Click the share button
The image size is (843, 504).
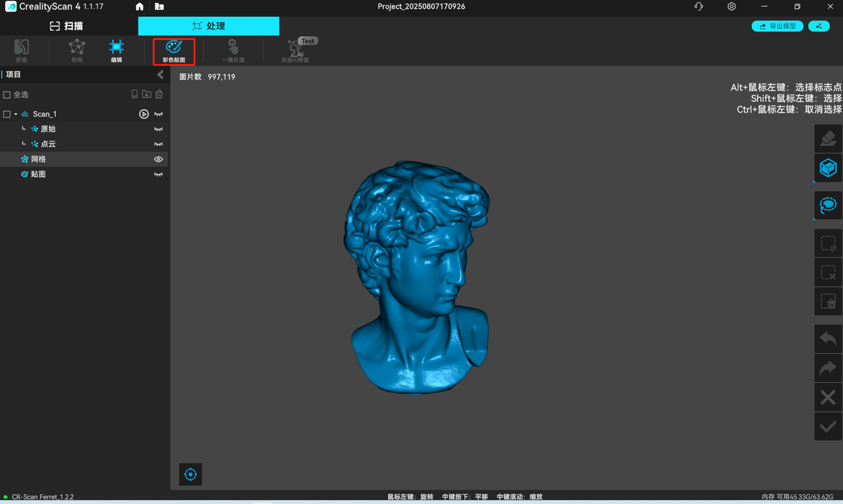[819, 26]
